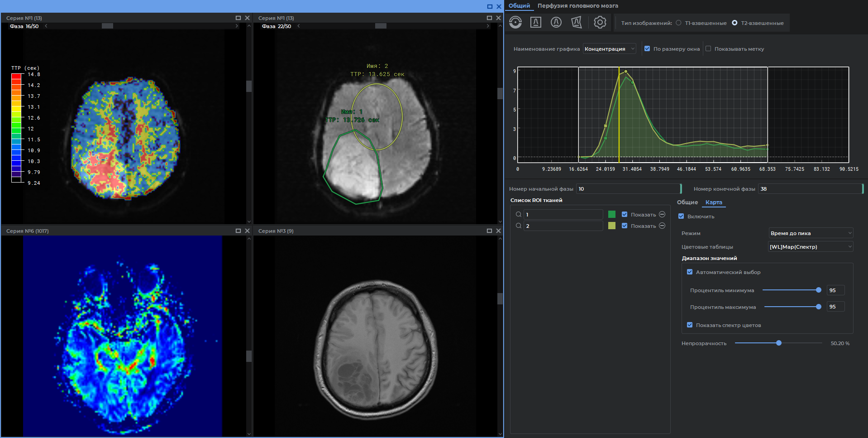
Task: Open Цветовые таблицы color table dropdown
Action: (x=811, y=247)
